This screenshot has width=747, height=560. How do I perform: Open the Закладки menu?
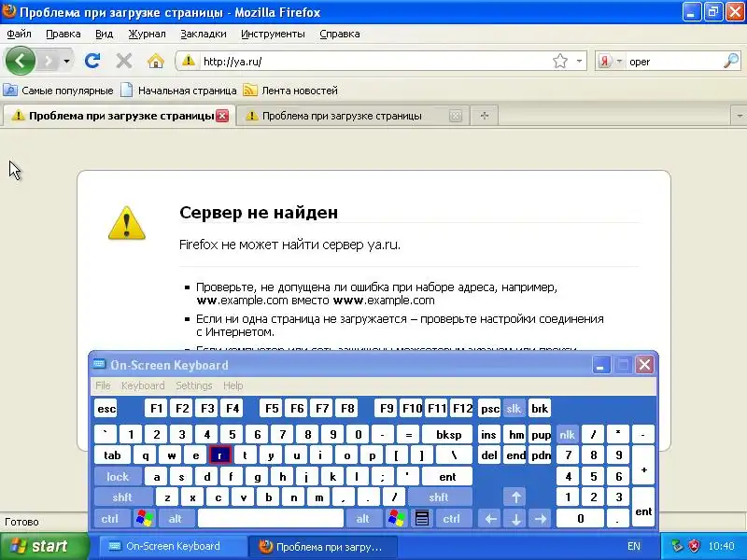(204, 34)
